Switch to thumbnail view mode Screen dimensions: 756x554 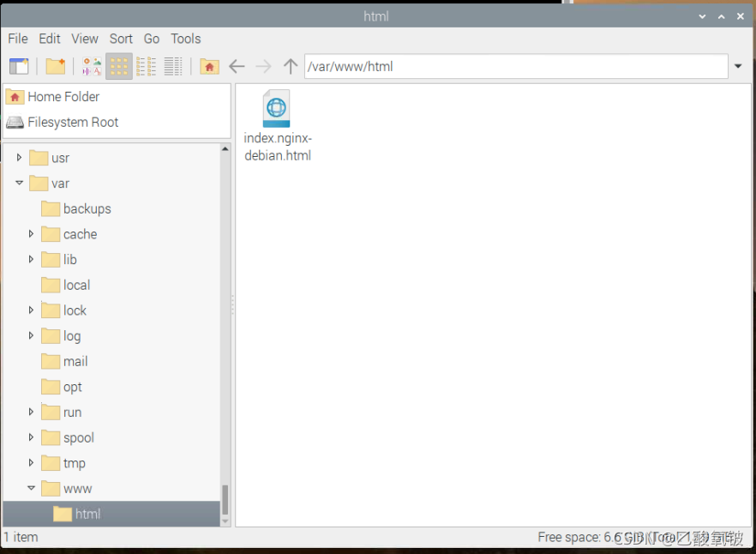92,66
